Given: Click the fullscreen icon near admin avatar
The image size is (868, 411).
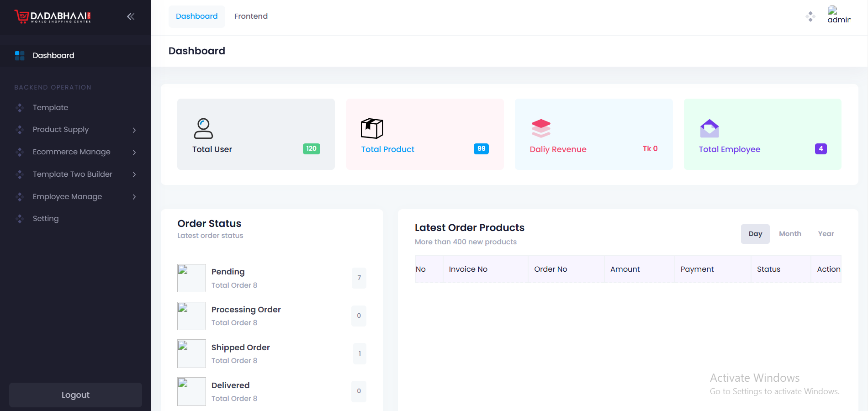Looking at the screenshot, I should (x=810, y=16).
